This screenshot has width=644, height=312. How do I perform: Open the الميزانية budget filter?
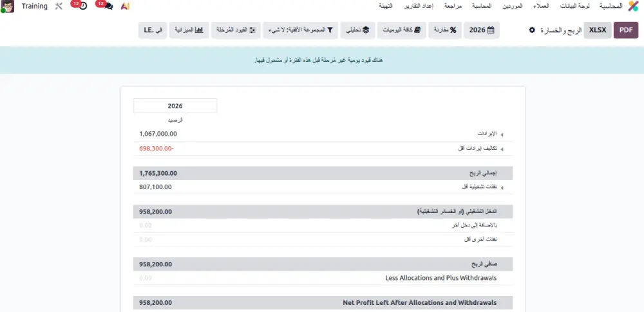point(189,30)
